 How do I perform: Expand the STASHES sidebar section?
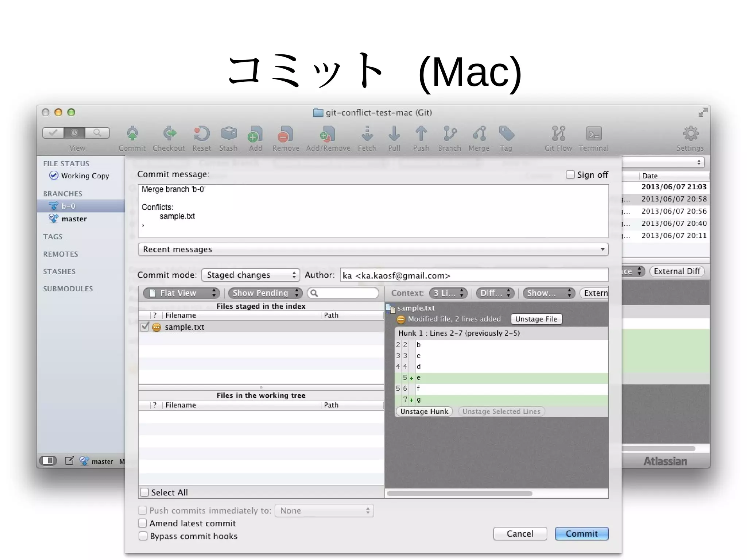pos(59,271)
